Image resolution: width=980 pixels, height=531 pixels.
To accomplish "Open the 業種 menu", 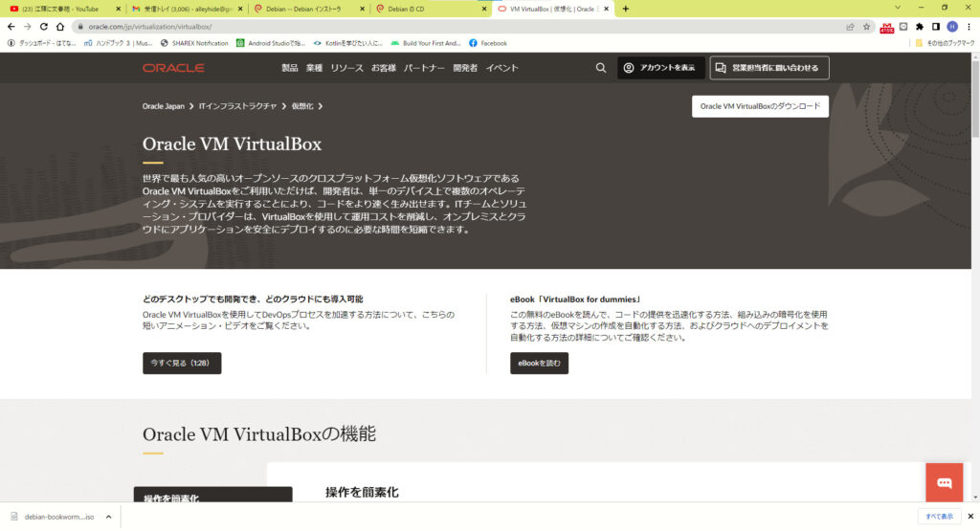I will tap(314, 68).
